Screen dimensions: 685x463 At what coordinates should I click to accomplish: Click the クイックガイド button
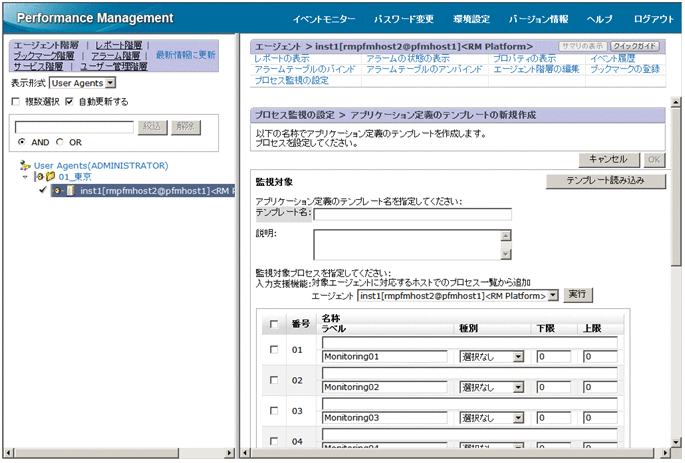click(635, 46)
